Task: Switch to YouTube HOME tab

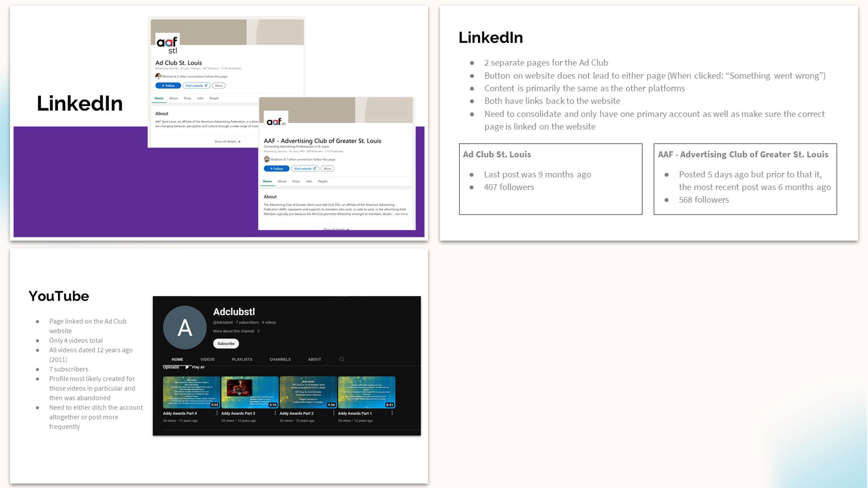Action: [177, 359]
